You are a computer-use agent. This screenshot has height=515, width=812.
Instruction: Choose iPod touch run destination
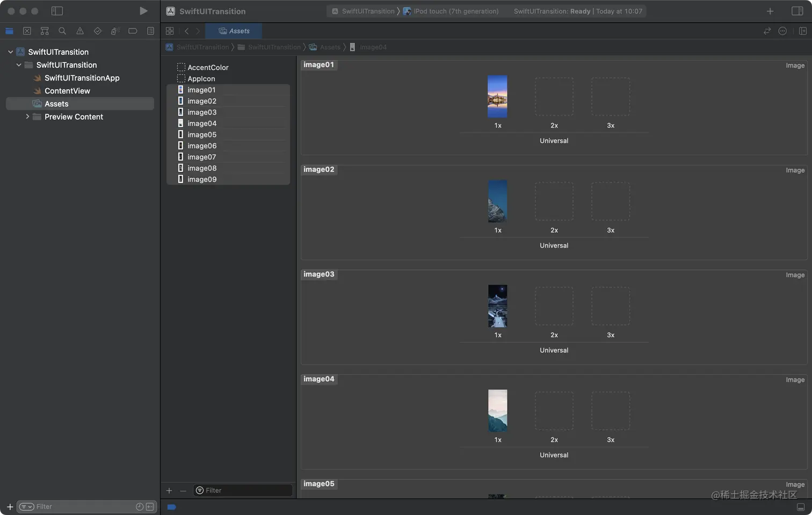451,11
